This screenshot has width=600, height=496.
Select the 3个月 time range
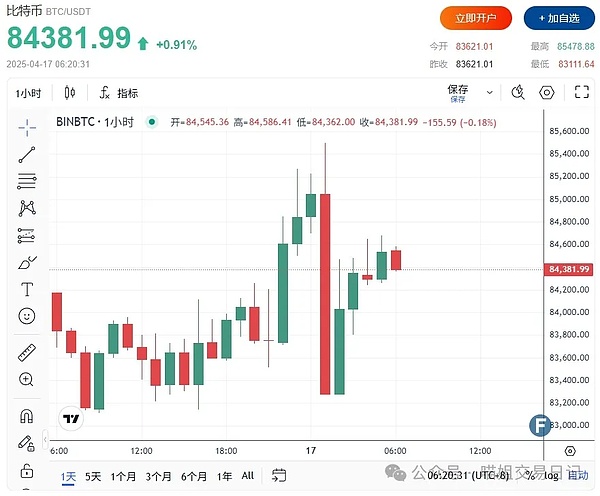tap(157, 476)
